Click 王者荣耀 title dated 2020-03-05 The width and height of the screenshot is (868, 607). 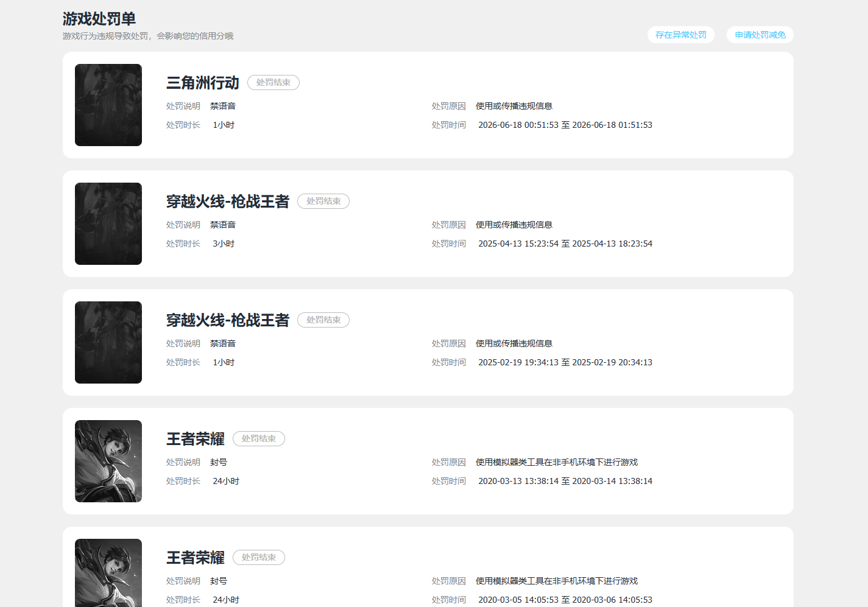(196, 558)
